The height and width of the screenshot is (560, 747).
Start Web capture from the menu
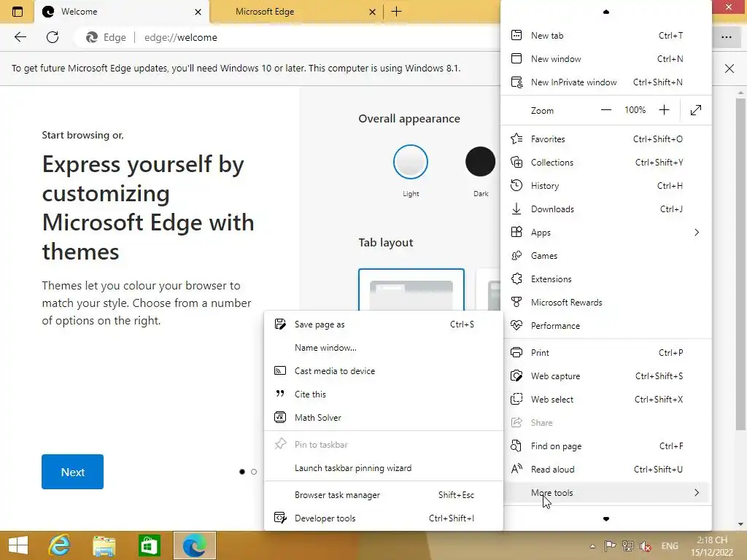coord(606,376)
